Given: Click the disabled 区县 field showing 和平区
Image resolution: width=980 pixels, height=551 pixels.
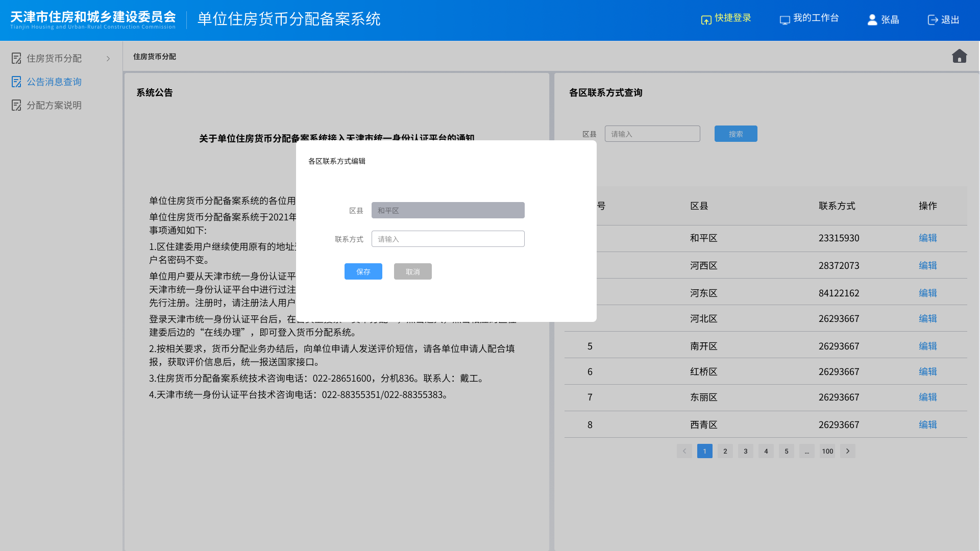Looking at the screenshot, I should 448,210.
